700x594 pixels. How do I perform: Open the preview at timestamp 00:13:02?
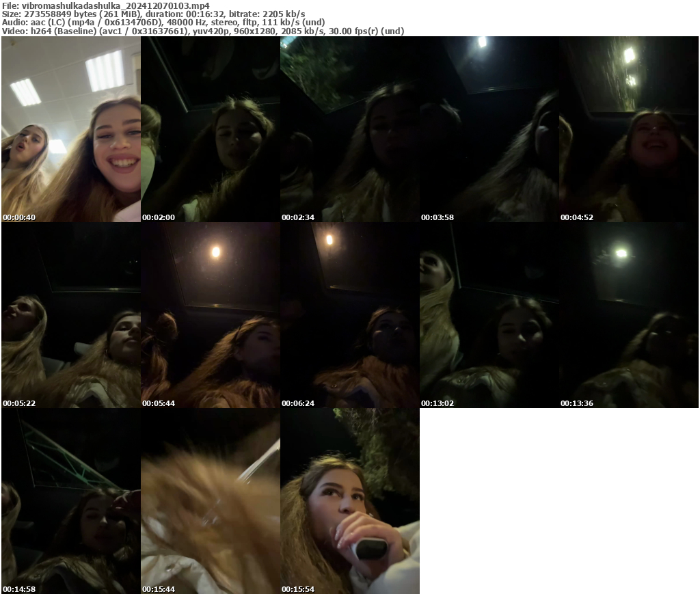[489, 316]
